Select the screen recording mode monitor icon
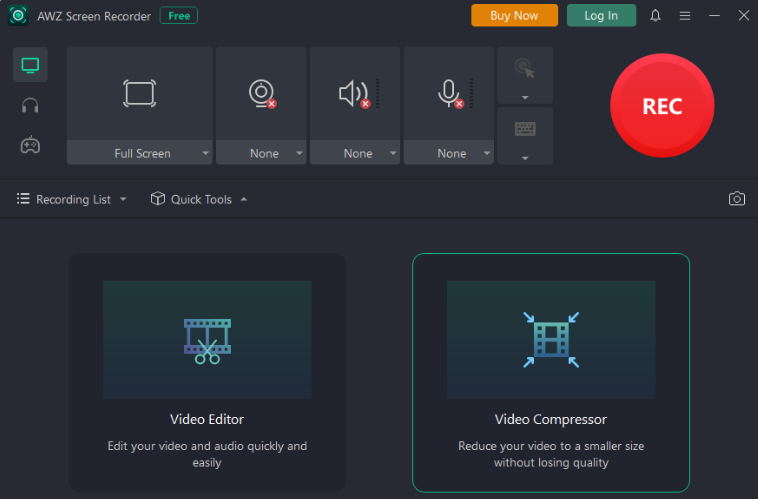The width and height of the screenshot is (758, 499). [x=30, y=65]
